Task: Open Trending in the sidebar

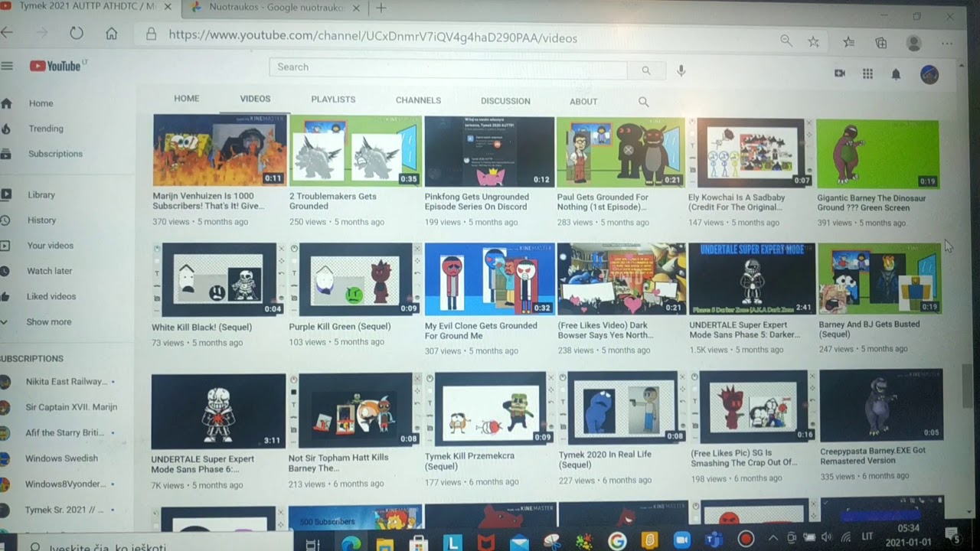Action: coord(46,129)
